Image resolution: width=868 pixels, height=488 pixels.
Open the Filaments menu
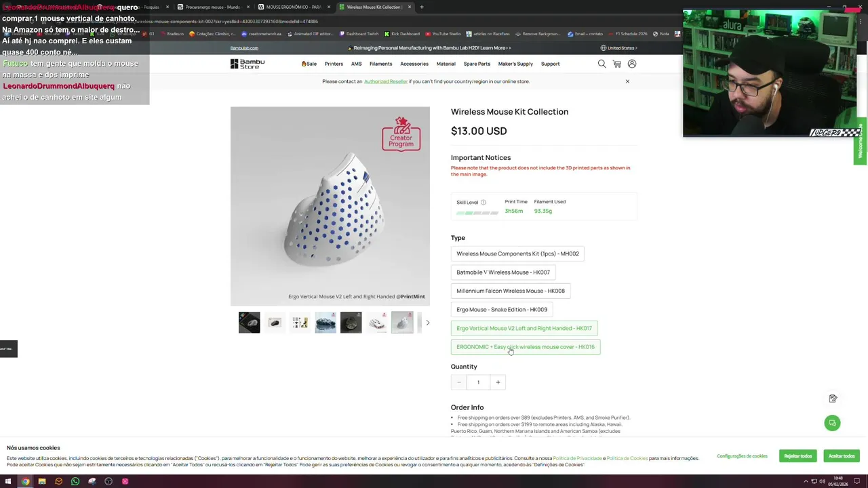381,64
